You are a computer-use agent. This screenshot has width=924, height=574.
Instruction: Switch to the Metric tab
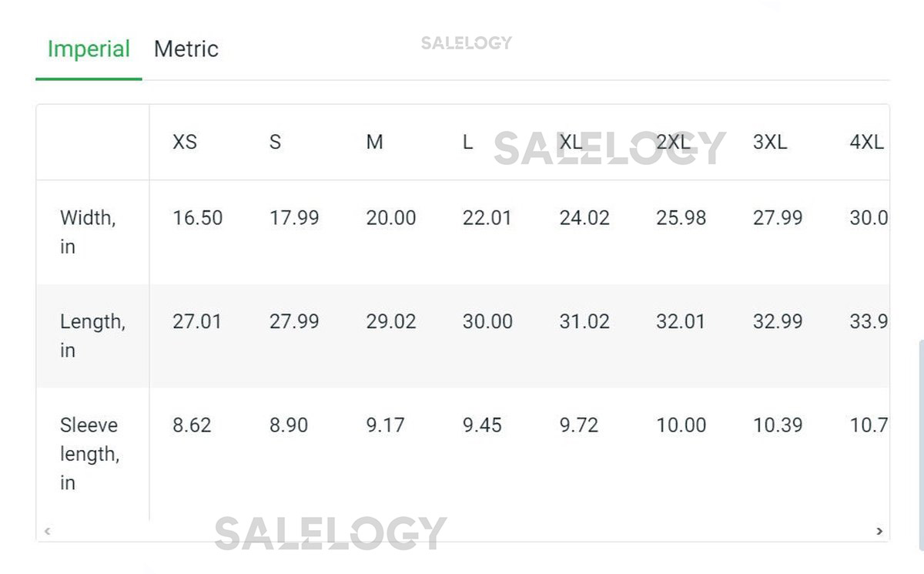tap(186, 49)
